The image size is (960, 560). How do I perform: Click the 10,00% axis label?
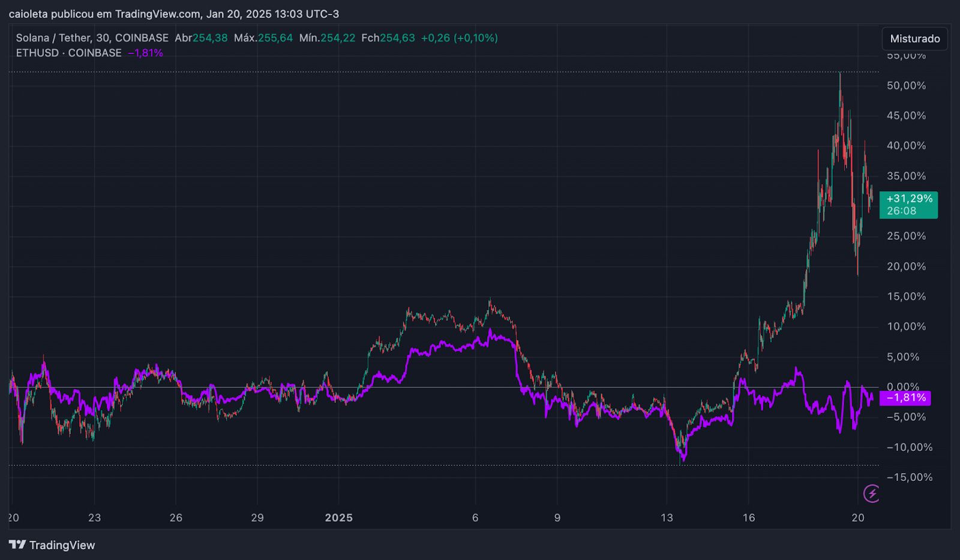[x=906, y=327]
